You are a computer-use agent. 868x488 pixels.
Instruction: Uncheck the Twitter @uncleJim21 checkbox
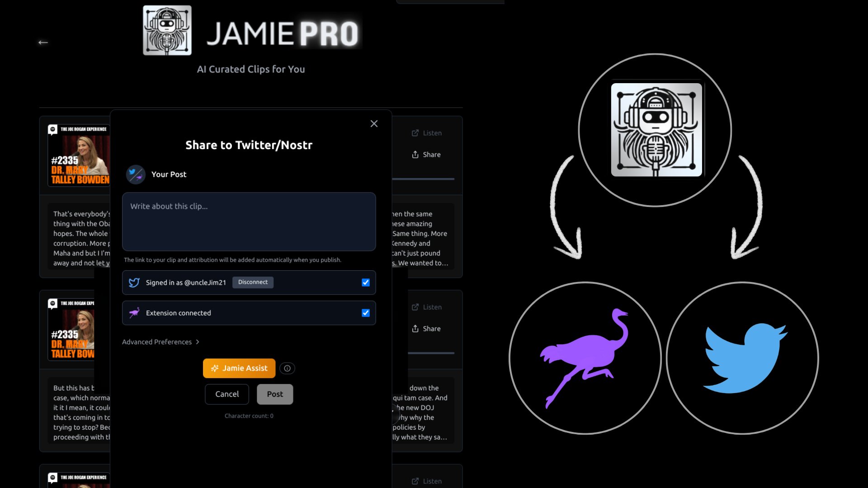(366, 283)
